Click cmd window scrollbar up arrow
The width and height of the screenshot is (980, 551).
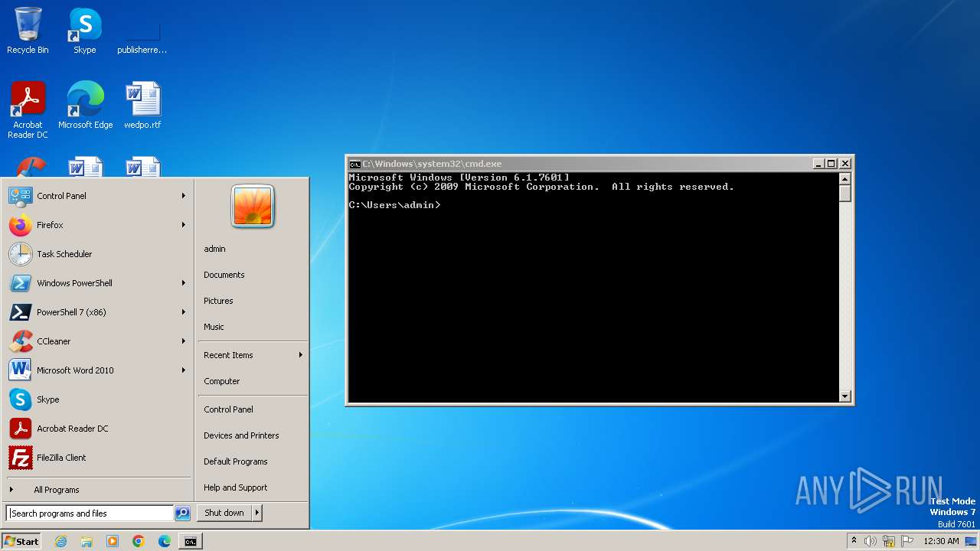click(845, 179)
